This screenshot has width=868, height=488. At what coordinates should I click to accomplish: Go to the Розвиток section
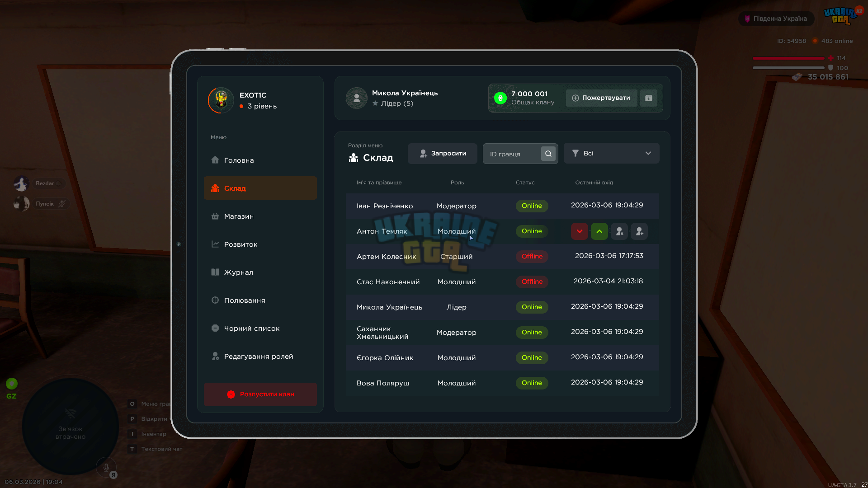[260, 244]
